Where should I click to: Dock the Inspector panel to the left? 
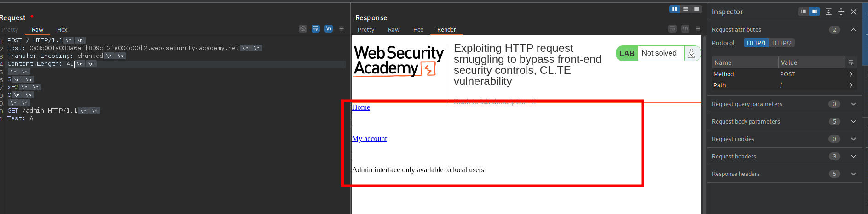click(x=804, y=11)
